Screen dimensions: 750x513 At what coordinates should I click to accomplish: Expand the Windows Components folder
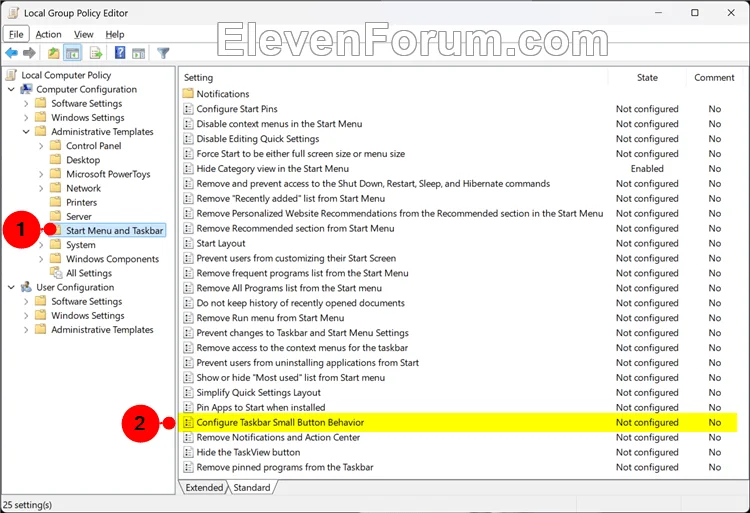point(41,259)
